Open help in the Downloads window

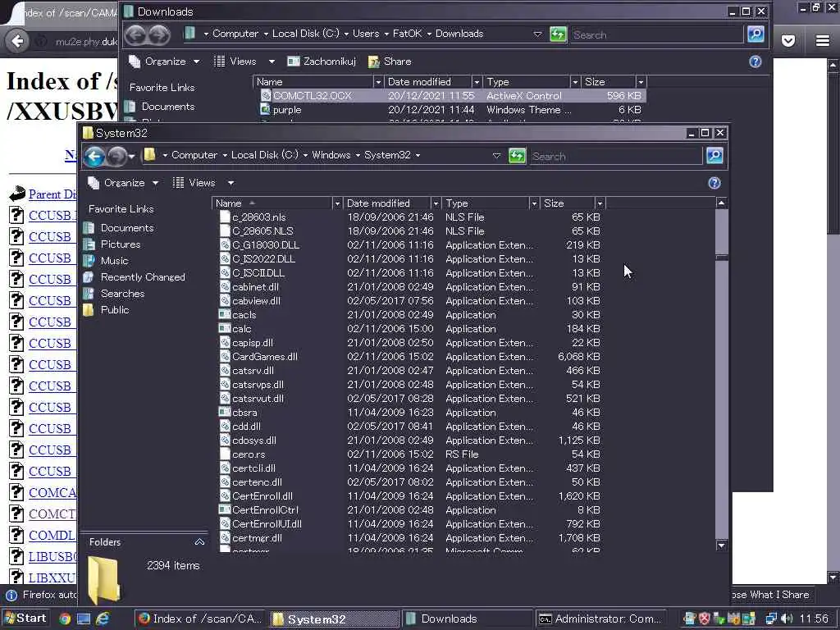756,62
